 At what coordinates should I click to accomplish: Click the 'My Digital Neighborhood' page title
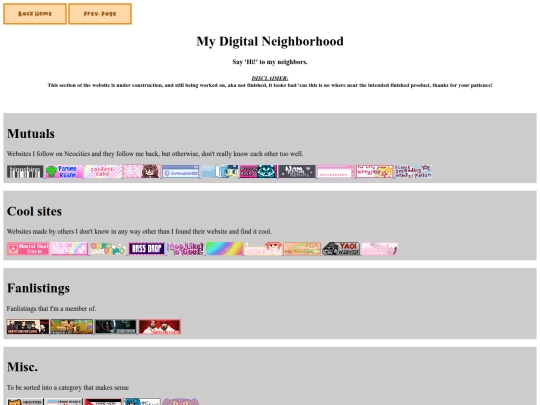tap(270, 41)
